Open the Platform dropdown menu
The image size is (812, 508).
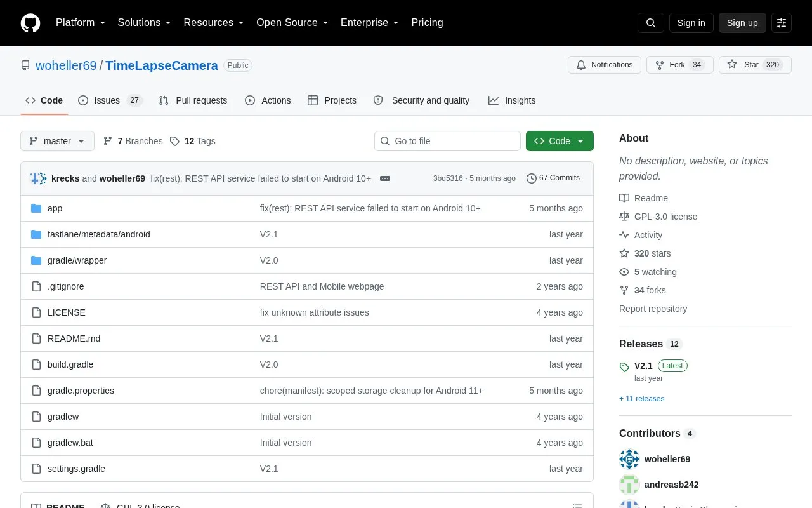click(81, 23)
